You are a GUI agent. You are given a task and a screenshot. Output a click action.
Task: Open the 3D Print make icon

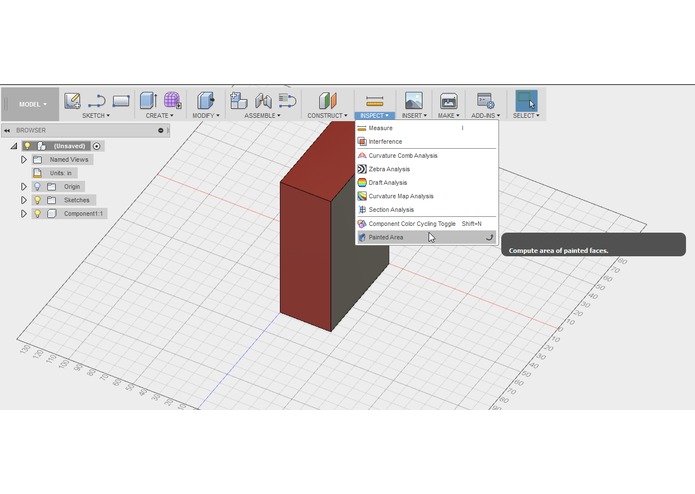tap(449, 101)
